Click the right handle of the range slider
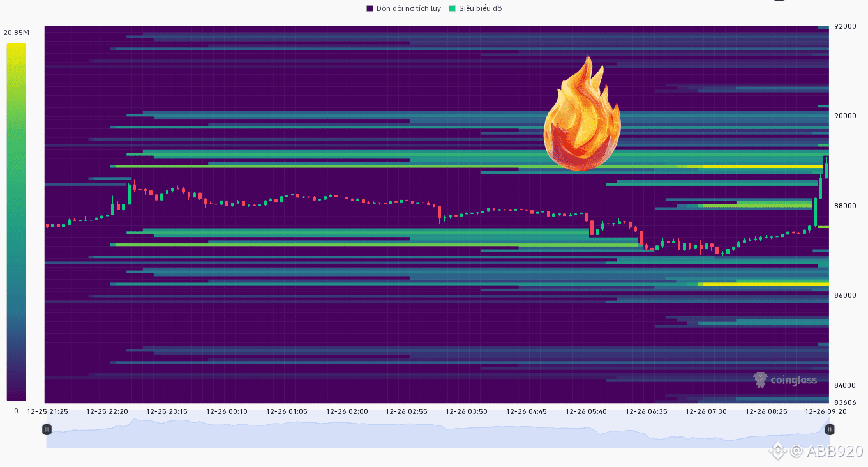 click(830, 429)
